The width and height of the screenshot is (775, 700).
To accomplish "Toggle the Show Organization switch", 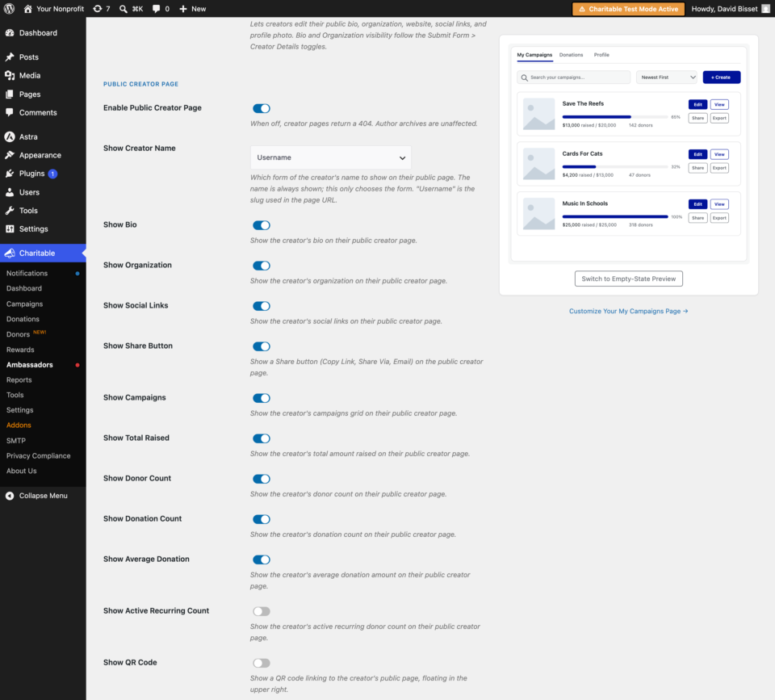I will pos(261,266).
